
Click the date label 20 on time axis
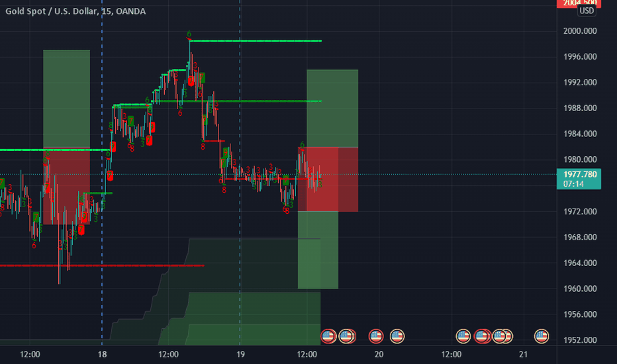pyautogui.click(x=379, y=355)
